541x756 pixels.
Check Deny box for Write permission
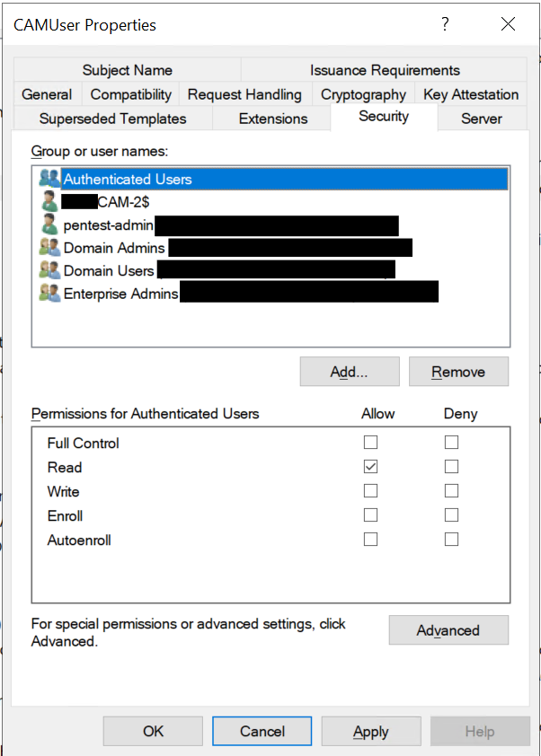coord(451,491)
